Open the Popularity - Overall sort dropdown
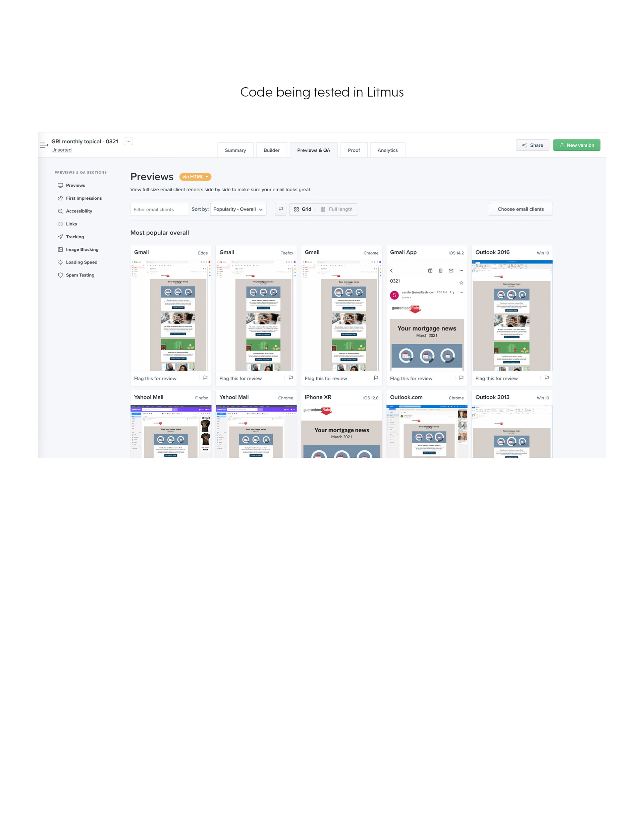The image size is (644, 834). tap(238, 209)
